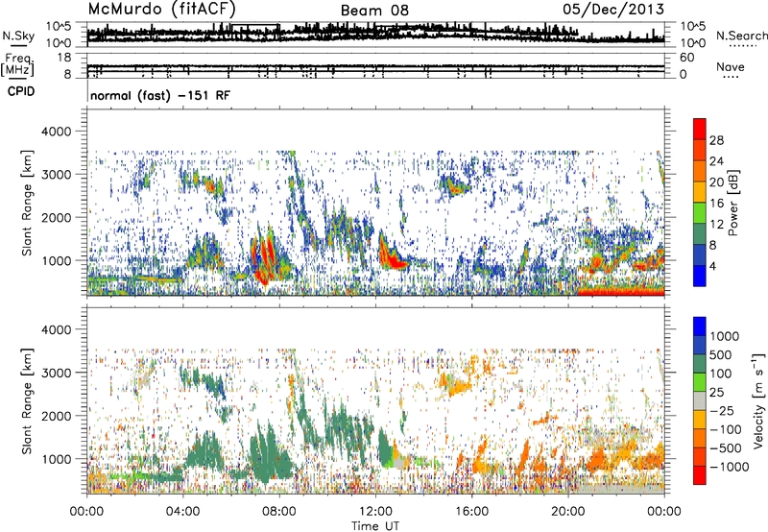Click the "Time UT" axis title

[375, 526]
